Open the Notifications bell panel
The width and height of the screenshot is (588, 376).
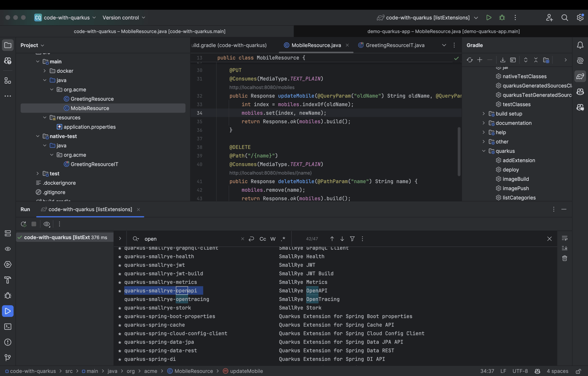tap(580, 45)
